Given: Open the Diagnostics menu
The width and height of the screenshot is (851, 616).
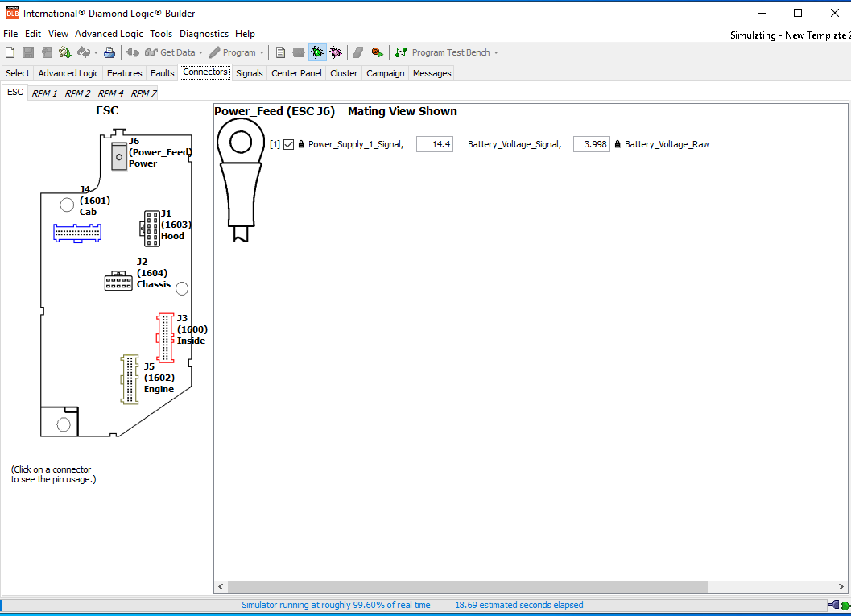Looking at the screenshot, I should (x=204, y=34).
